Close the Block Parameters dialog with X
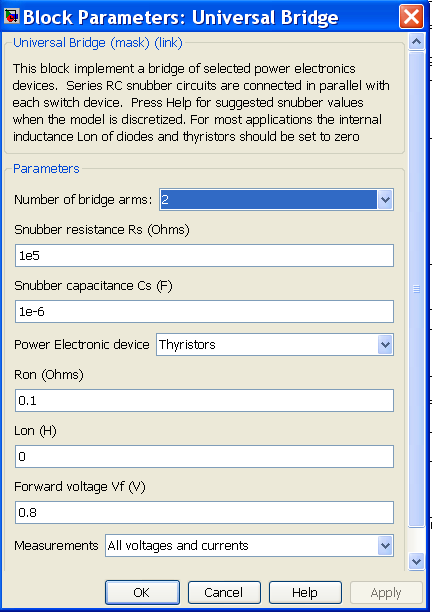 click(411, 16)
